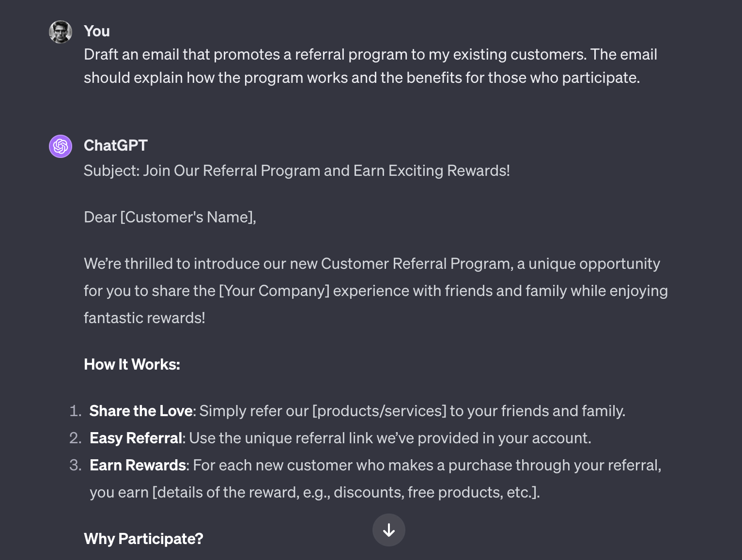Click the scroll-down button near bottom
Image resolution: width=742 pixels, height=560 pixels.
pos(388,530)
